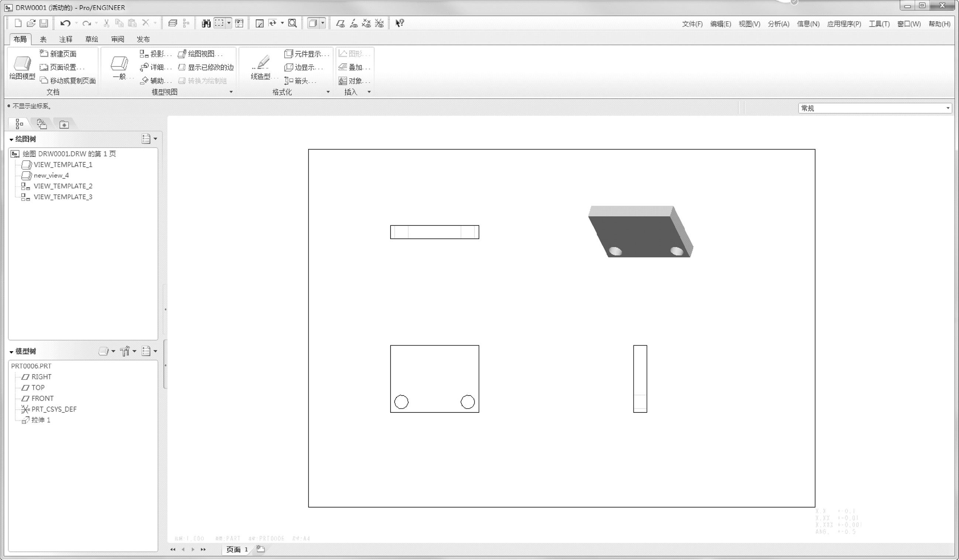This screenshot has height=560, width=959.
Task: Click the zoom magnifier refit icon
Action: tap(292, 23)
